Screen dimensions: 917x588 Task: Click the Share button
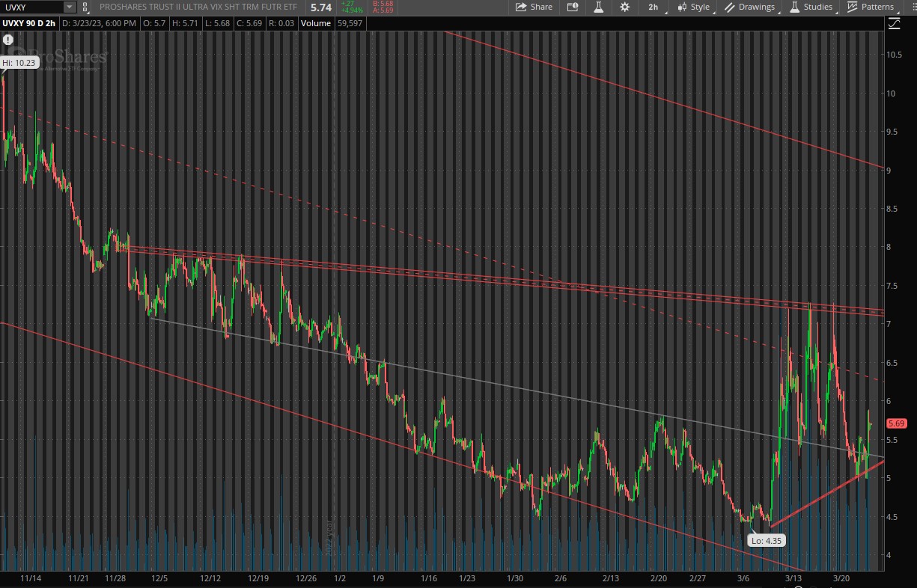tap(534, 7)
